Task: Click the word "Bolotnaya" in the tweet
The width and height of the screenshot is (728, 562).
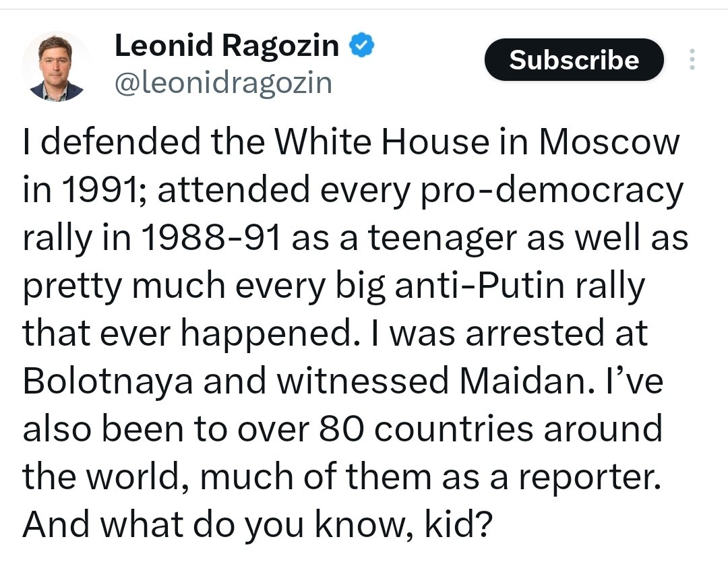Action: point(108,381)
